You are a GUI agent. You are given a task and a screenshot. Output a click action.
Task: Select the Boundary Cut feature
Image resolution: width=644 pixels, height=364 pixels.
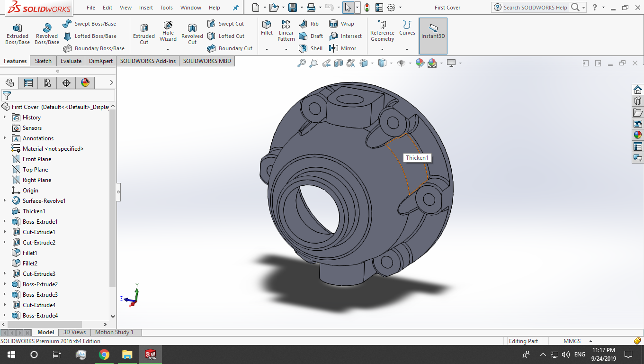[230, 48]
